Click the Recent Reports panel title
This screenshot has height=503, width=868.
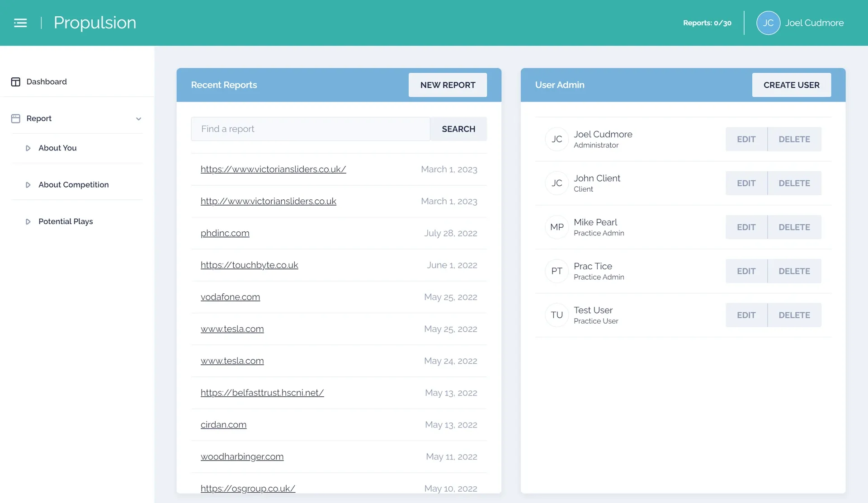coord(224,85)
